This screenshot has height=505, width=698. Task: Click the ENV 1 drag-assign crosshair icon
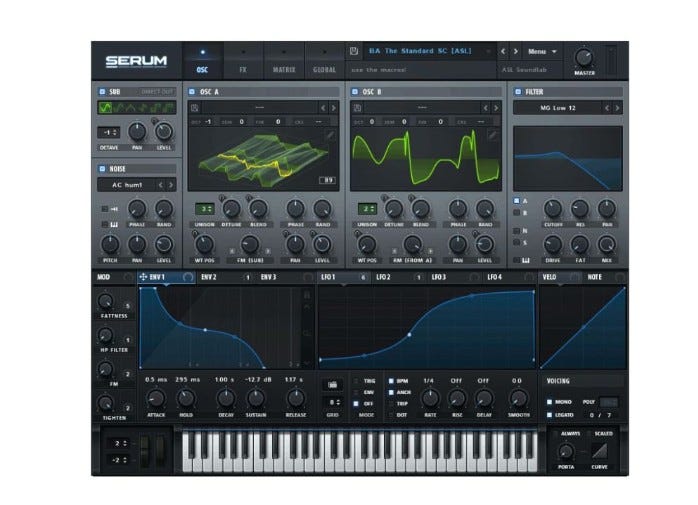pyautogui.click(x=143, y=277)
